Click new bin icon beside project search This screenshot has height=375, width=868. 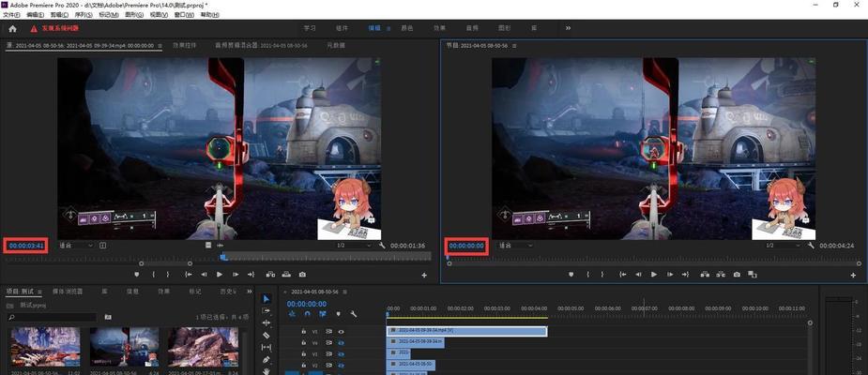(108, 317)
